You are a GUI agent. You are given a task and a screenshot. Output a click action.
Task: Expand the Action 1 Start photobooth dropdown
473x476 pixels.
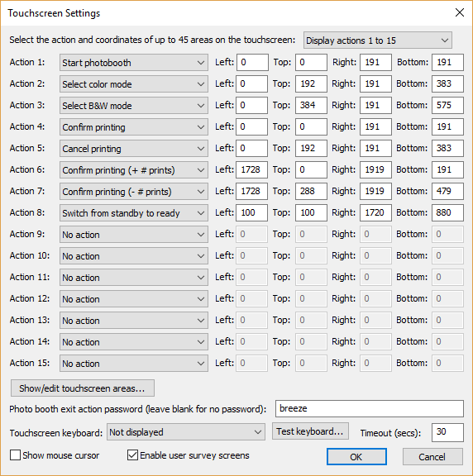134,63
